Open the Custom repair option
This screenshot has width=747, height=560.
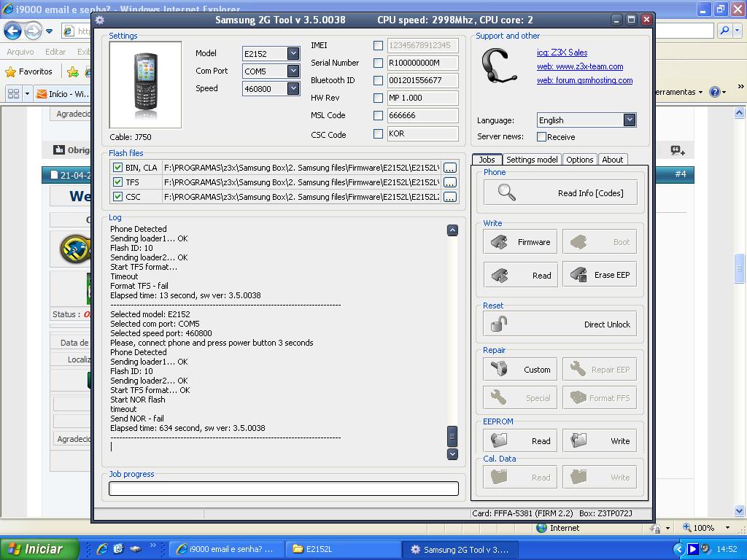coord(520,370)
